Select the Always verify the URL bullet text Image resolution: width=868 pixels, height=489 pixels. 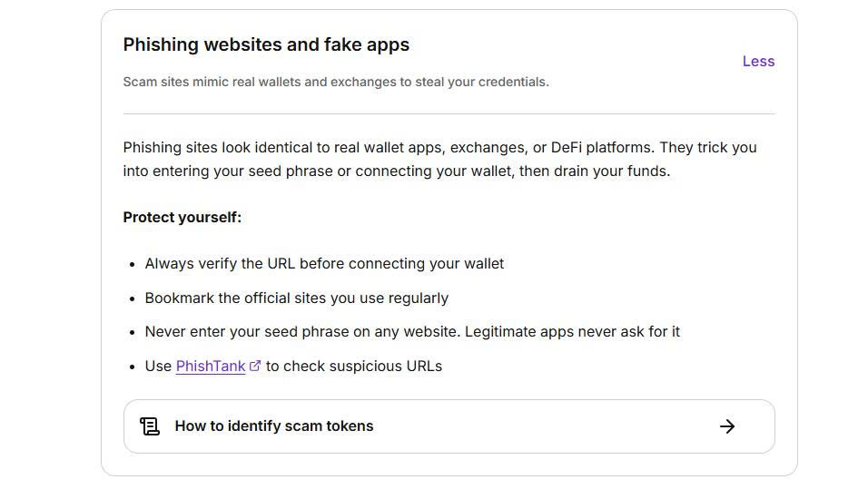[x=324, y=264]
